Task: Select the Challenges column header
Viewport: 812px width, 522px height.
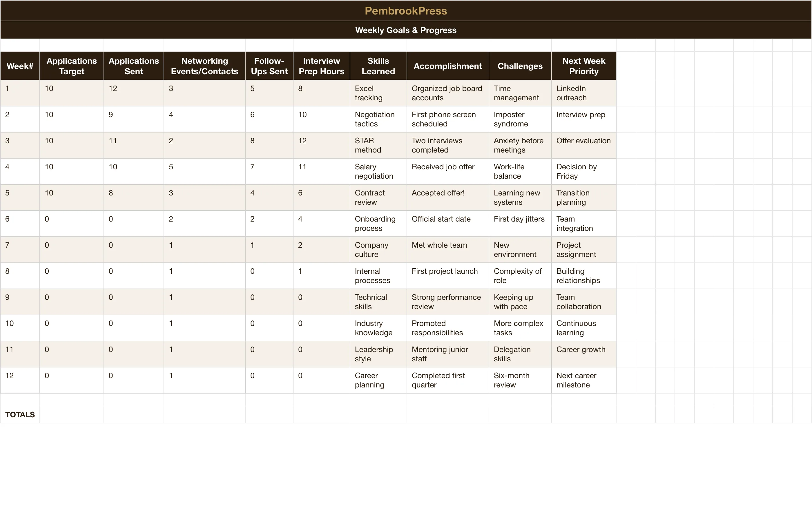Action: 520,66
